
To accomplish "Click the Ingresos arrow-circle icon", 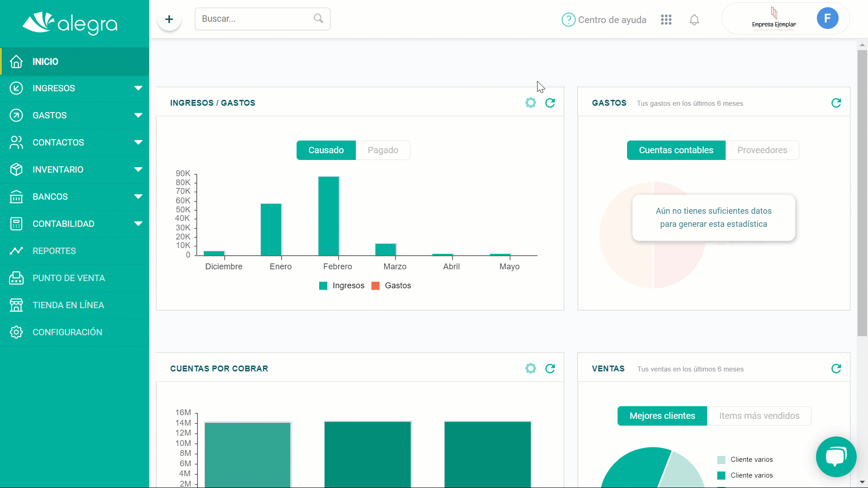I will click(16, 88).
